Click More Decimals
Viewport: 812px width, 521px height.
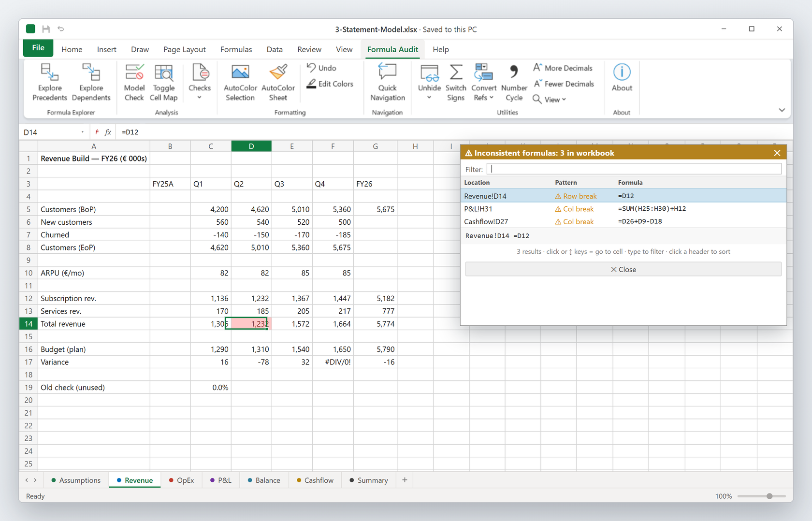(x=563, y=68)
